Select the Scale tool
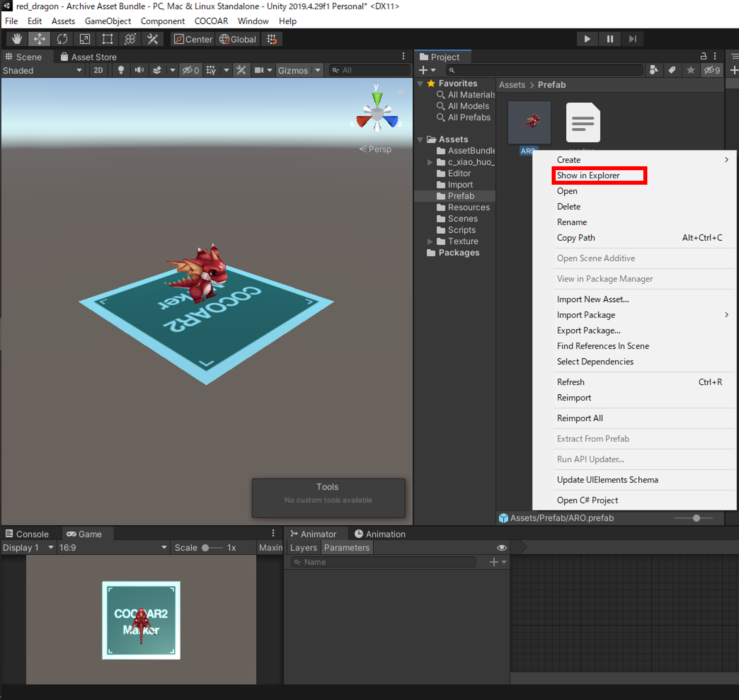Image resolution: width=739 pixels, height=700 pixels. (85, 39)
